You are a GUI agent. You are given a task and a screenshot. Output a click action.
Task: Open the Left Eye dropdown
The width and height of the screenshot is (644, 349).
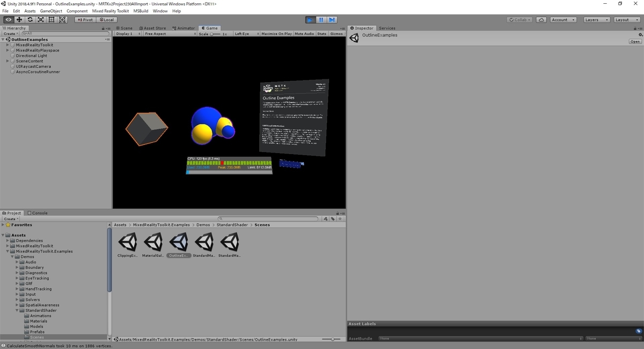coord(246,34)
